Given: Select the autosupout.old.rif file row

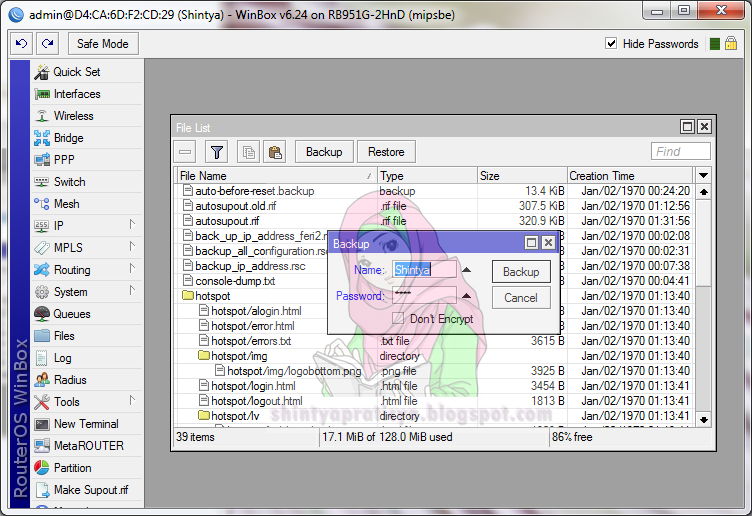Looking at the screenshot, I should pyautogui.click(x=435, y=206).
